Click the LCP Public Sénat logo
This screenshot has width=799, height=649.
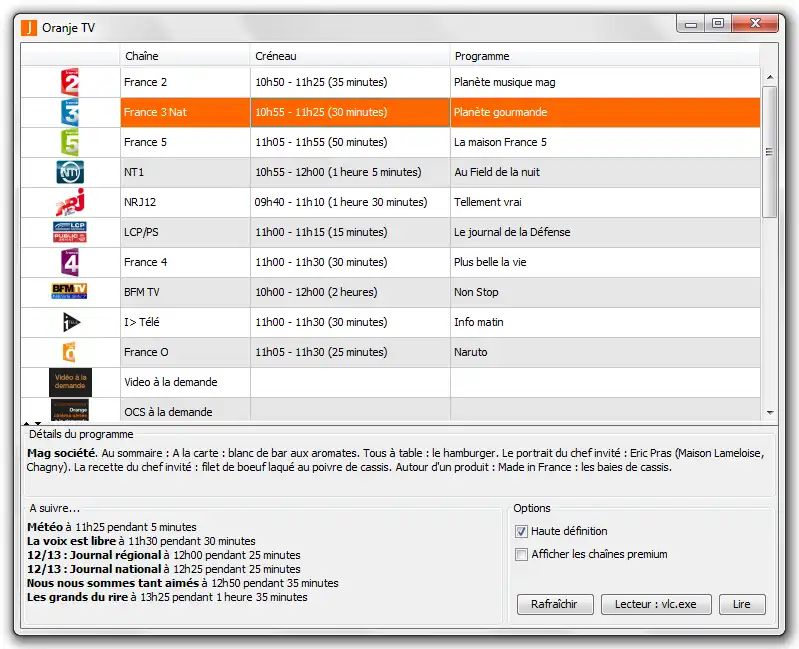(x=70, y=232)
